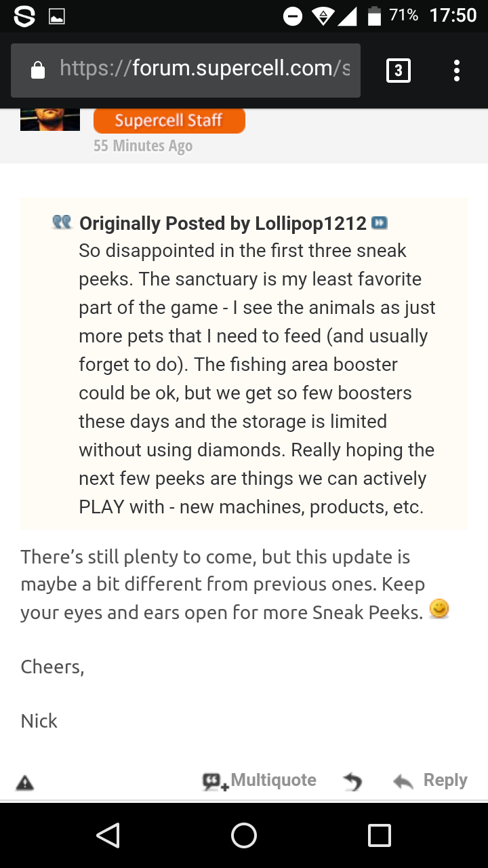
Task: Tap the poster's avatar thumbnail
Action: tap(50, 119)
